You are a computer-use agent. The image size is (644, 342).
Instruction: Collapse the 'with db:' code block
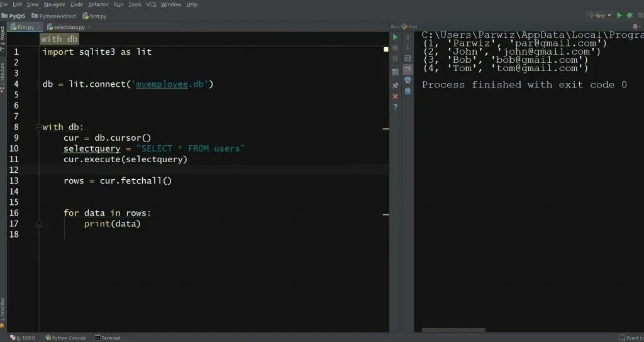coord(38,127)
